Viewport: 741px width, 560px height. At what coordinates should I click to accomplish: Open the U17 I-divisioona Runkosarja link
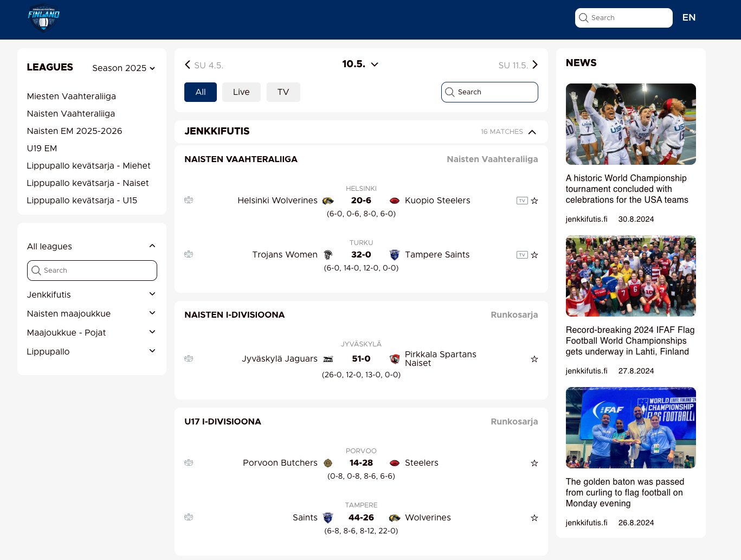514,422
